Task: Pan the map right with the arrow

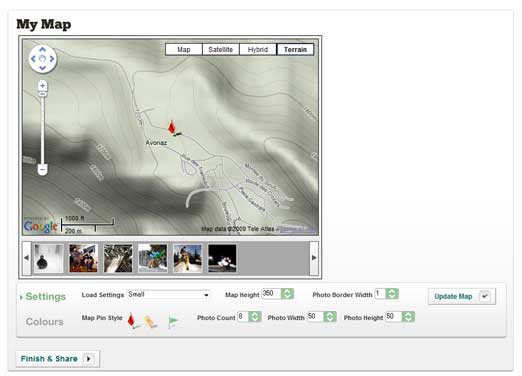Action: pos(52,59)
